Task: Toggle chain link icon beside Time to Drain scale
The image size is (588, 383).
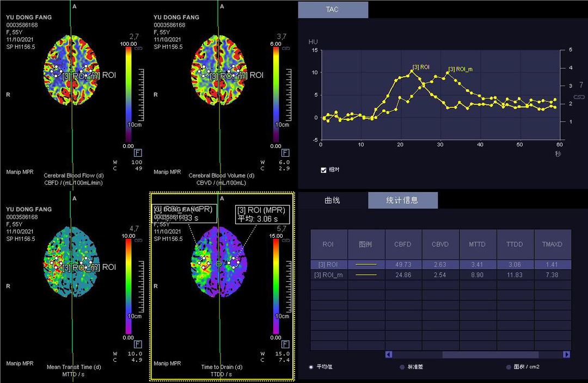Action: [286, 240]
